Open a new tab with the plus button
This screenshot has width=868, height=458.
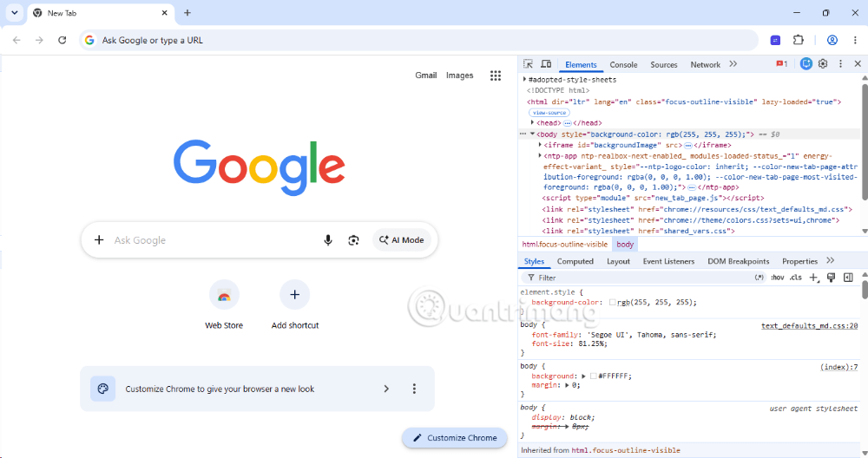point(187,13)
